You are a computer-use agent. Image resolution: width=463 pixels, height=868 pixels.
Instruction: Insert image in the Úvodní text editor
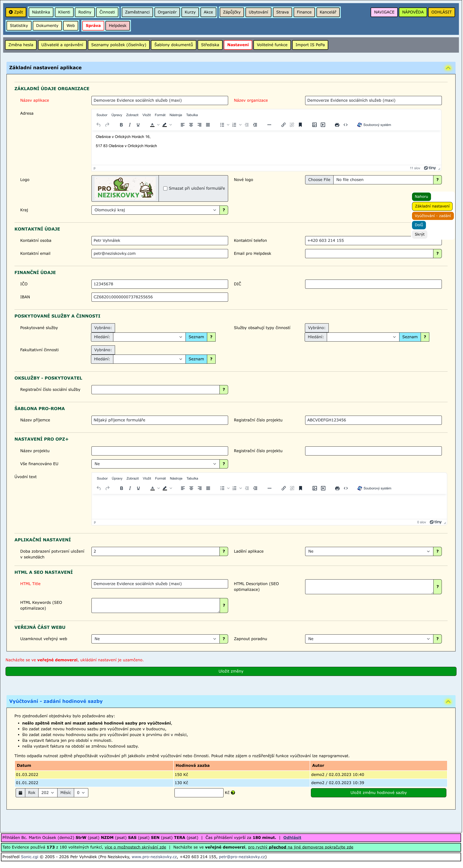click(x=315, y=488)
